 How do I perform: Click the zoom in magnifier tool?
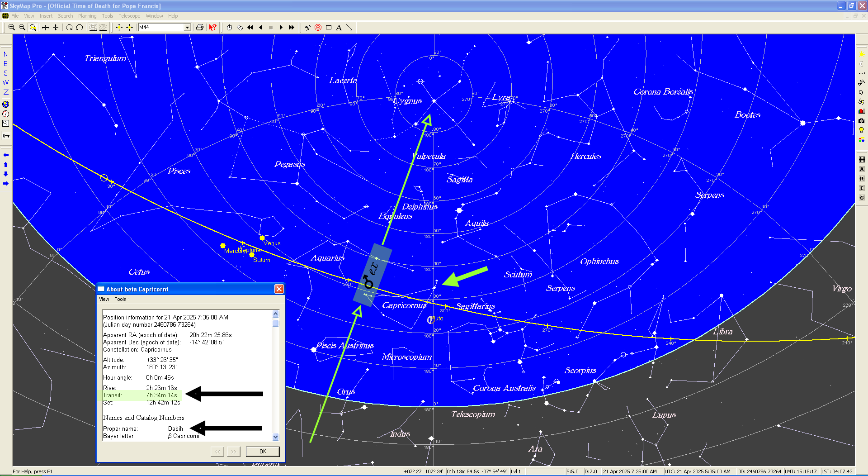pyautogui.click(x=12, y=28)
